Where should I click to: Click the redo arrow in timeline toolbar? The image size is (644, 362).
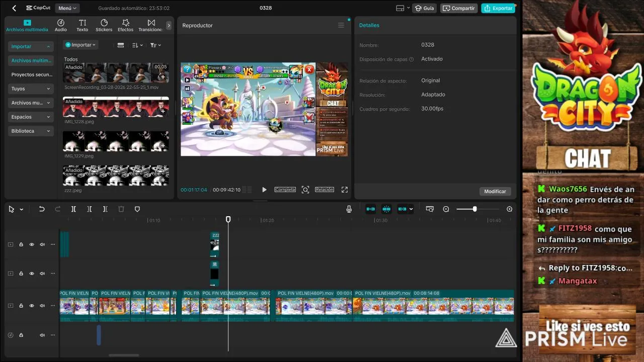[x=57, y=209]
